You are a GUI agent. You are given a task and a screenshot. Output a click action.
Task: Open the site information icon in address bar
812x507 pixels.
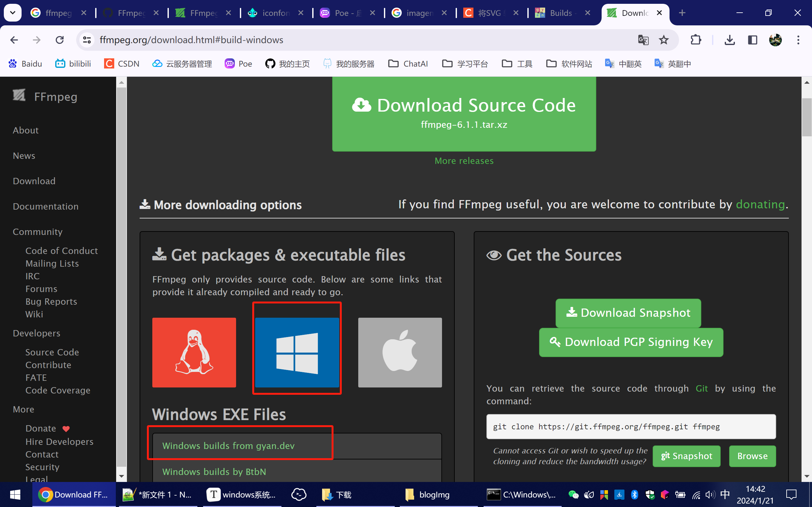pos(87,40)
